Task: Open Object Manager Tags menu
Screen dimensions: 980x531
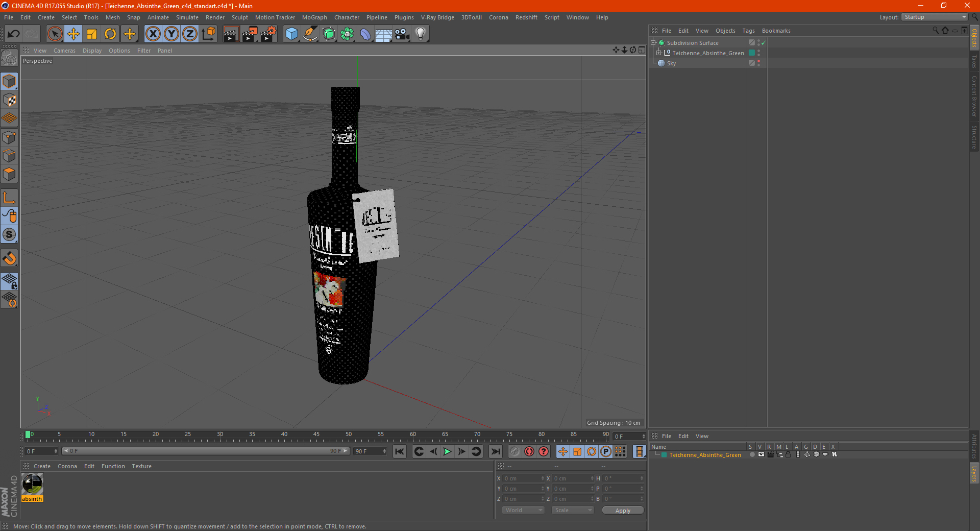Action: point(748,31)
